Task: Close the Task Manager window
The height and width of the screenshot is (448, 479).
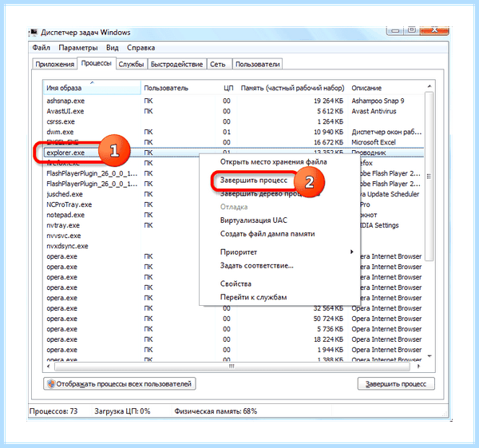Action: [434, 30]
